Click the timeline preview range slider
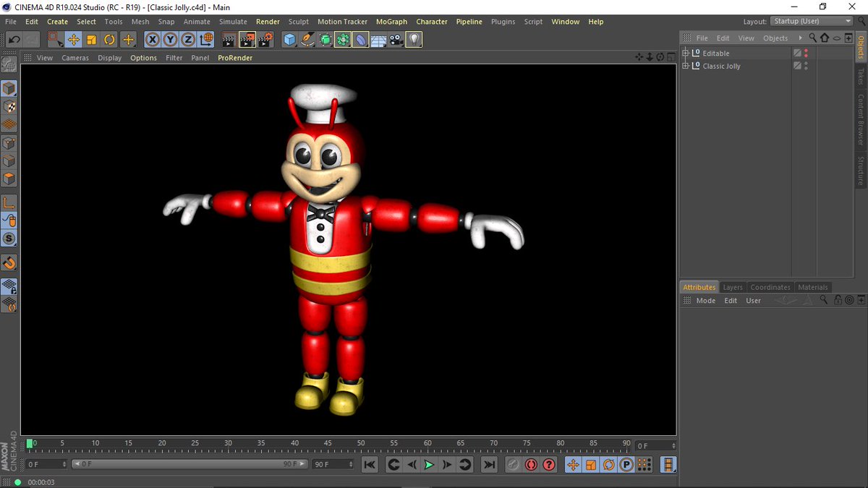The image size is (868, 488). pos(189,464)
